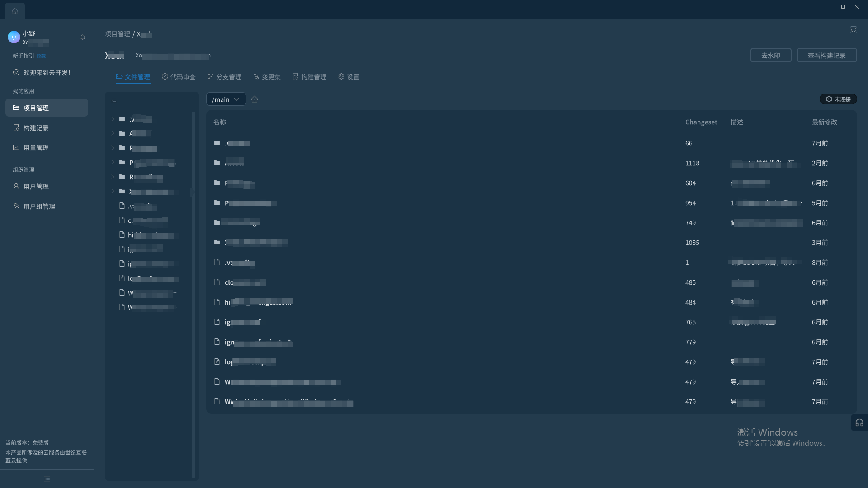Go to the 变更集 tab
The height and width of the screenshot is (488, 868).
pos(267,77)
